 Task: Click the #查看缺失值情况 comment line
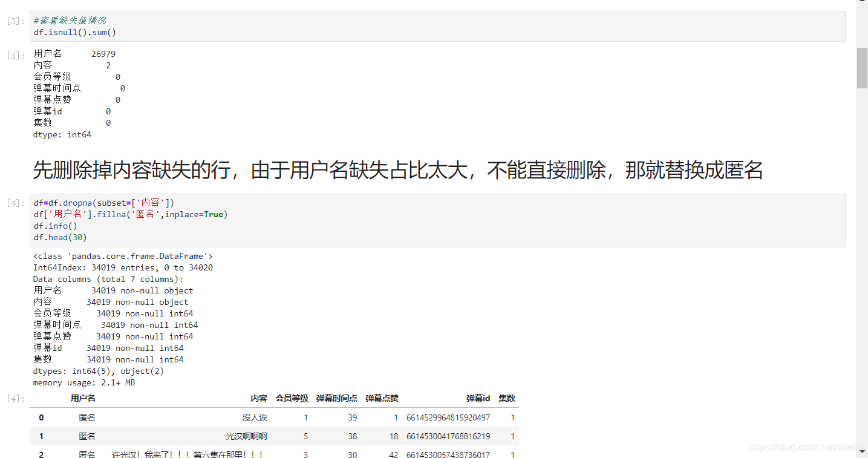pyautogui.click(x=70, y=20)
